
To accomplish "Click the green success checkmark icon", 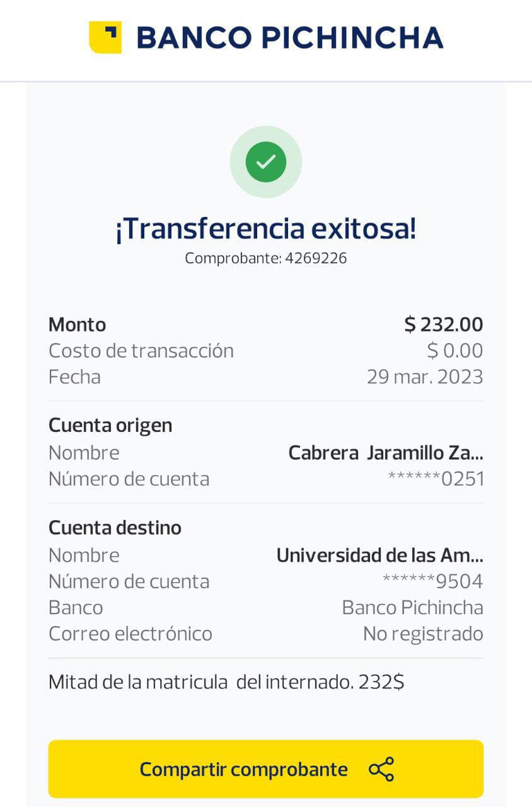I will (x=265, y=162).
